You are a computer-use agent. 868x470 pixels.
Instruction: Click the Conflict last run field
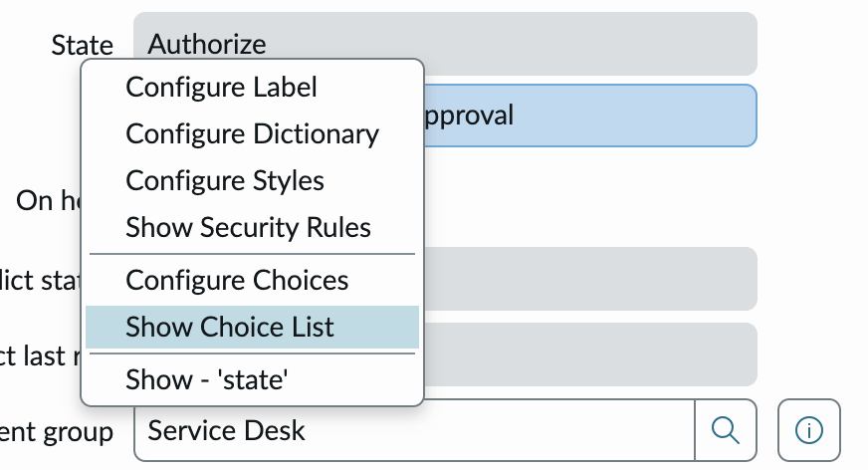coord(587,353)
